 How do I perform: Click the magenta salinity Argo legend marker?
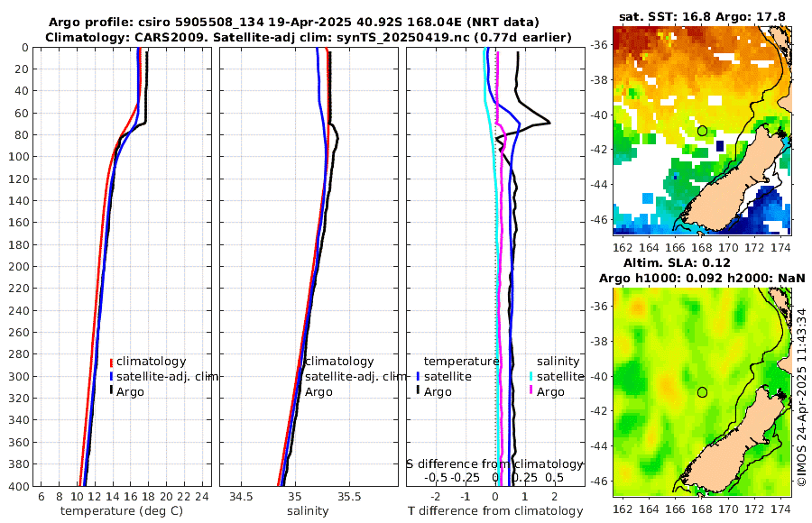point(531,391)
